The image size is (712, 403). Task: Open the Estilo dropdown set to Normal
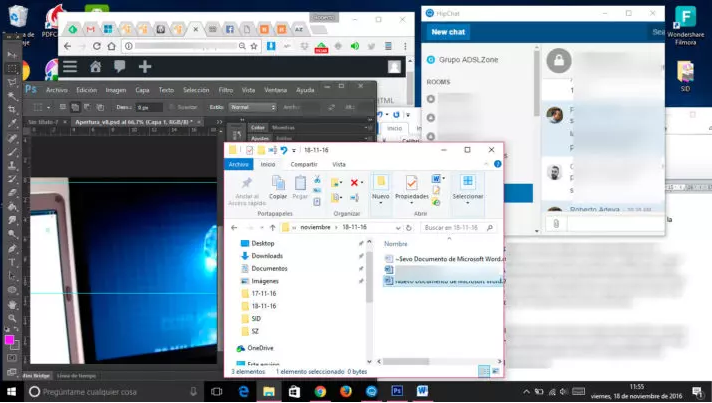(251, 106)
